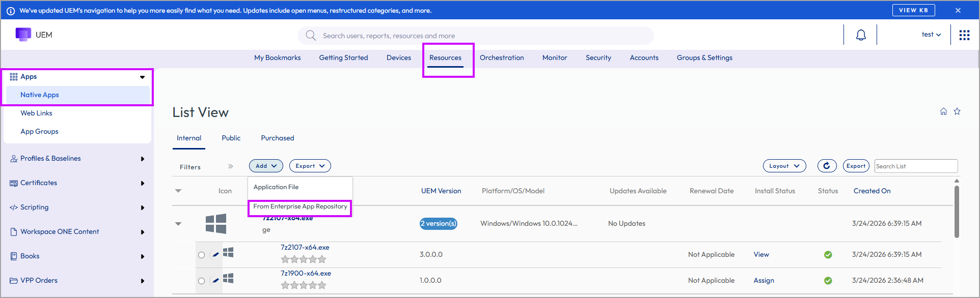Expand VPP Orders section arrow
Viewport: 980px width, 298px height.
coord(143,281)
